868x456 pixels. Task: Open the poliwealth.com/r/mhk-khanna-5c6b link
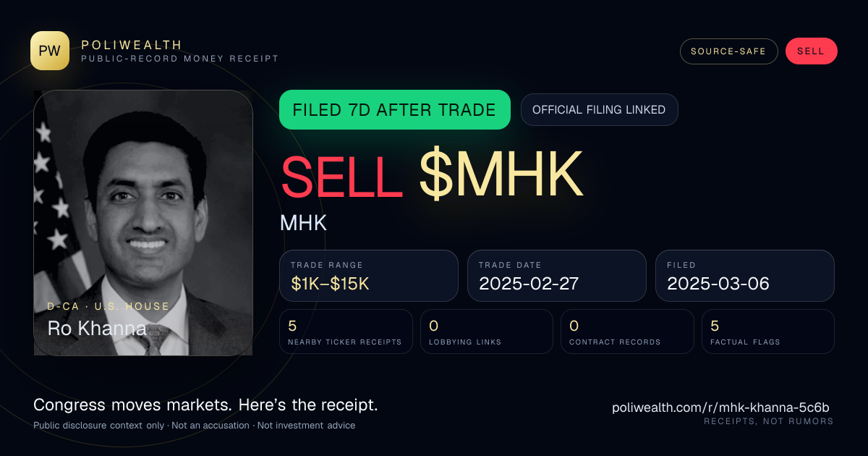pyautogui.click(x=720, y=408)
